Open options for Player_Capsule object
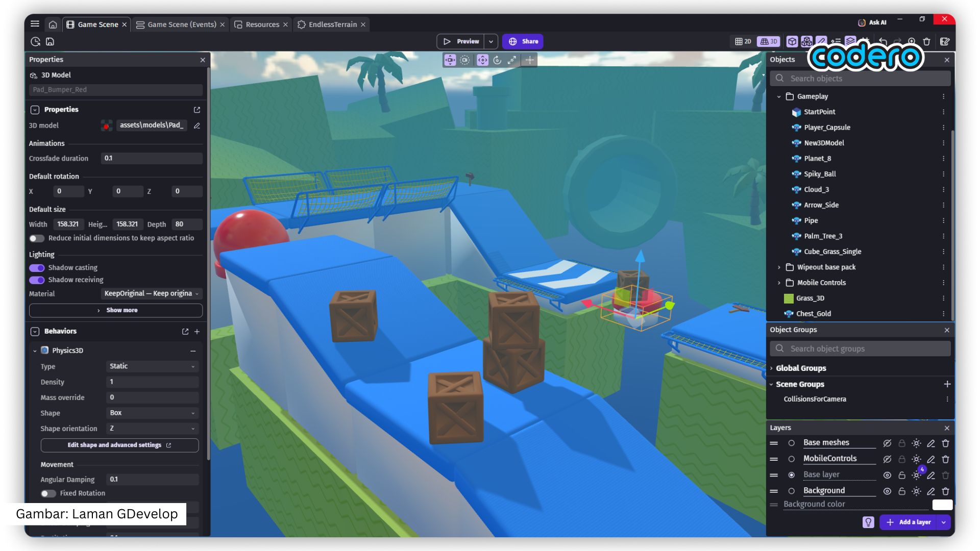This screenshot has height=551, width=980. click(x=943, y=128)
